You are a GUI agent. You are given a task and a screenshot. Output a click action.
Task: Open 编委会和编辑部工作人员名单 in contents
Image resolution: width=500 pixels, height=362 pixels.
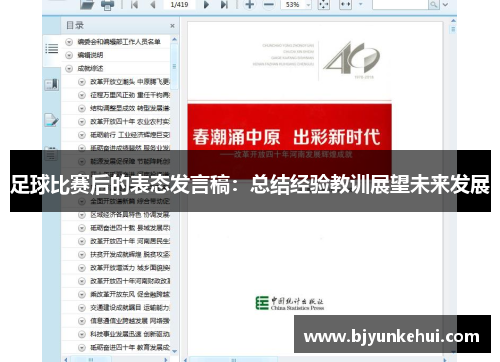click(x=119, y=42)
